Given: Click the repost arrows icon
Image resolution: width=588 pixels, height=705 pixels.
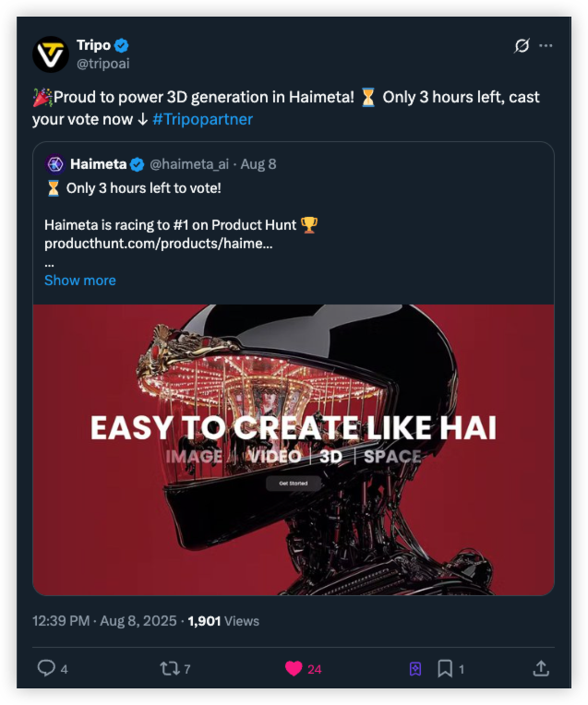Looking at the screenshot, I should (169, 668).
